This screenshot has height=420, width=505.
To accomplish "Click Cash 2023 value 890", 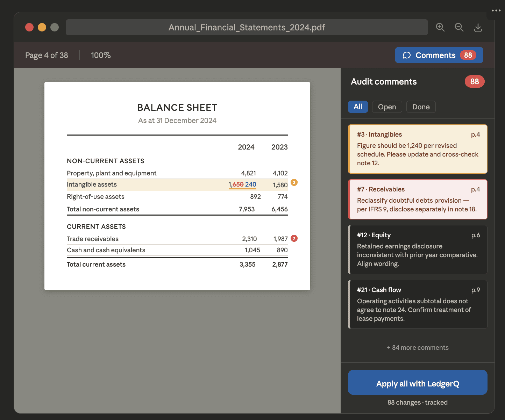I will 282,250.
